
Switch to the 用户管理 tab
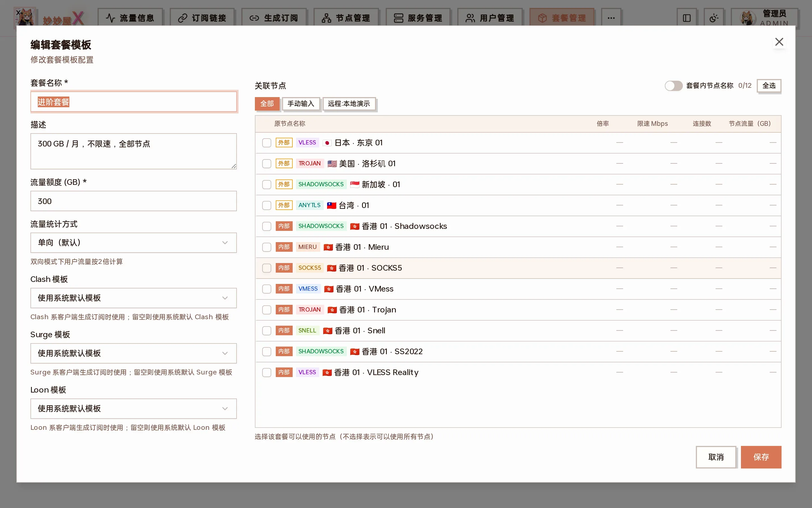(x=490, y=18)
